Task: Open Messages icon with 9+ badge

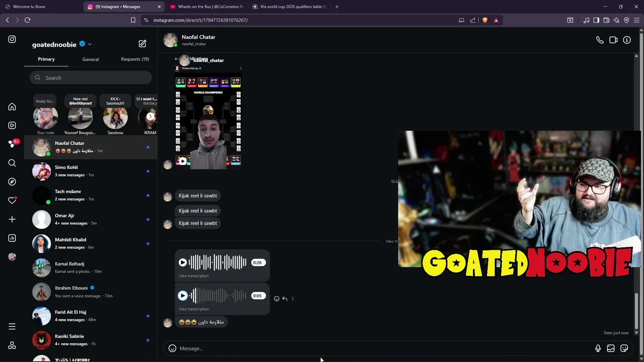Action: [12, 144]
